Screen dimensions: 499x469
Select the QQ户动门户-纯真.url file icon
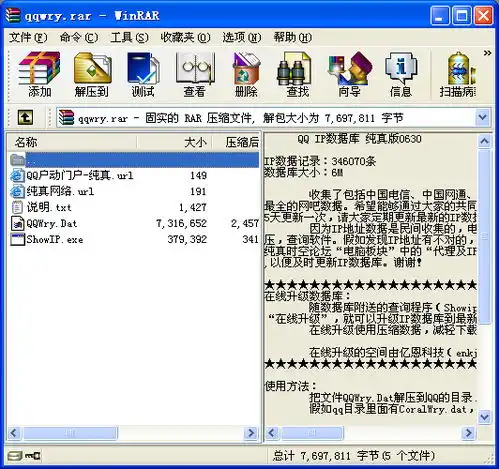pos(17,175)
